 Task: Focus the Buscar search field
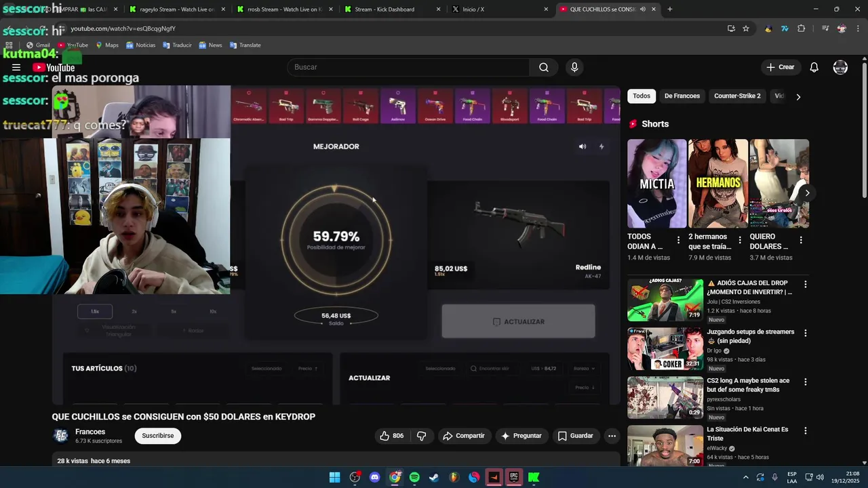point(408,67)
